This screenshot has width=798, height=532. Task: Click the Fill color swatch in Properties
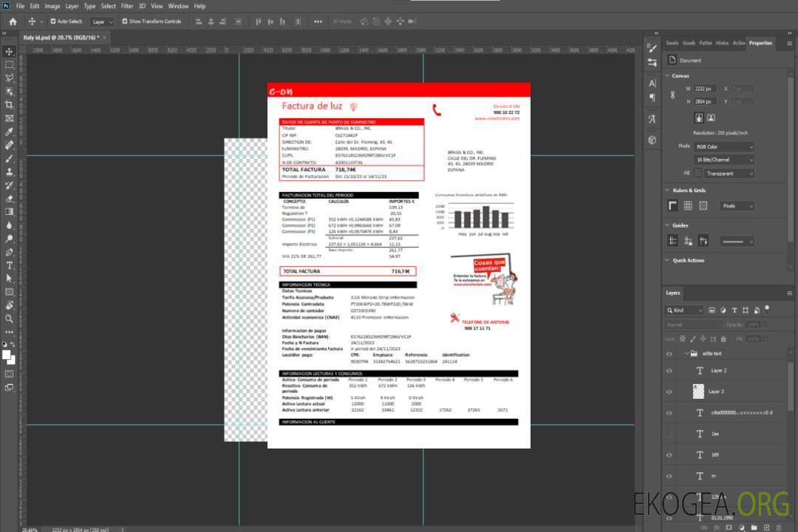coord(697,174)
